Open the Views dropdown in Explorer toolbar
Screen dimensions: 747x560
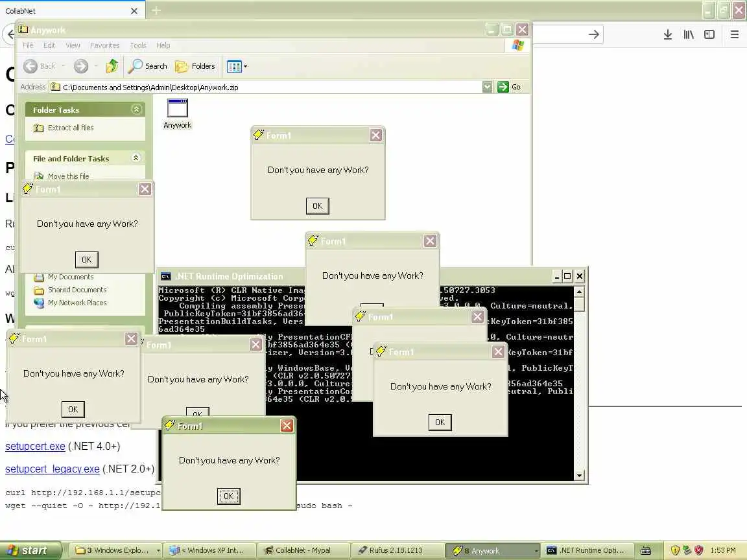click(237, 66)
